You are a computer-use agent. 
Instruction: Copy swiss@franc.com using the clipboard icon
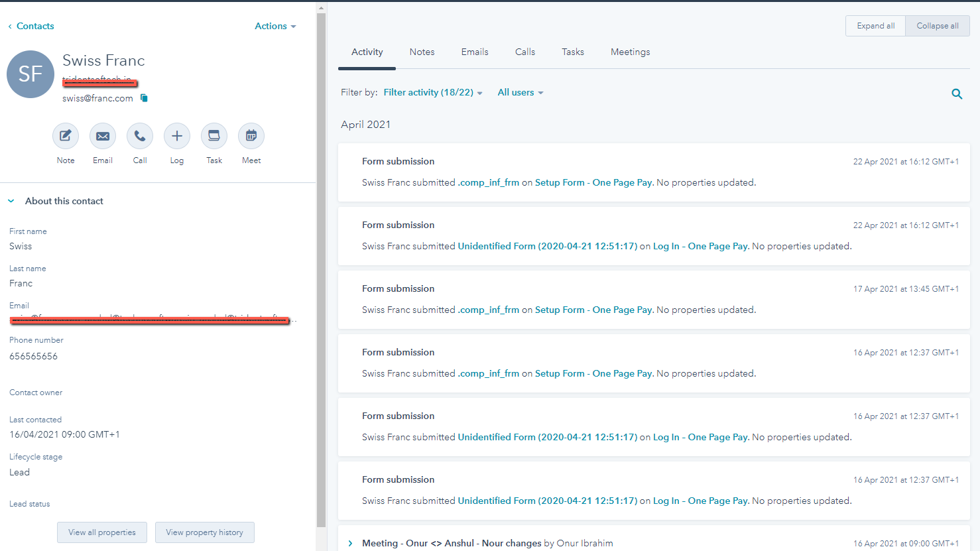coord(144,97)
